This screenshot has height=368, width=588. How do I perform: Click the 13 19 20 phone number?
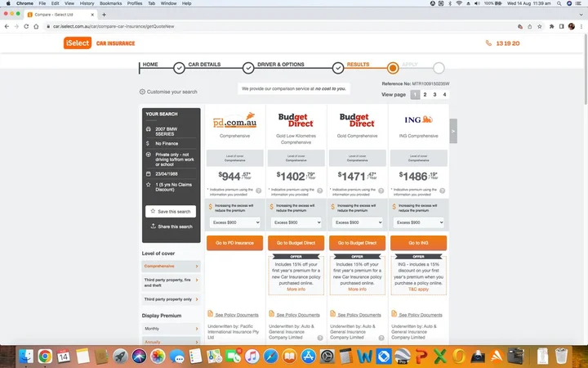click(x=508, y=43)
